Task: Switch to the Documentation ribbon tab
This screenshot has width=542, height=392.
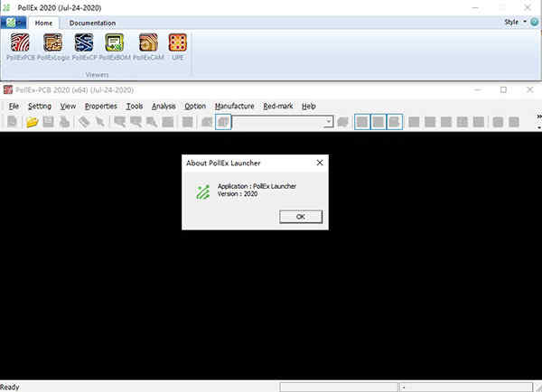Action: coord(92,23)
